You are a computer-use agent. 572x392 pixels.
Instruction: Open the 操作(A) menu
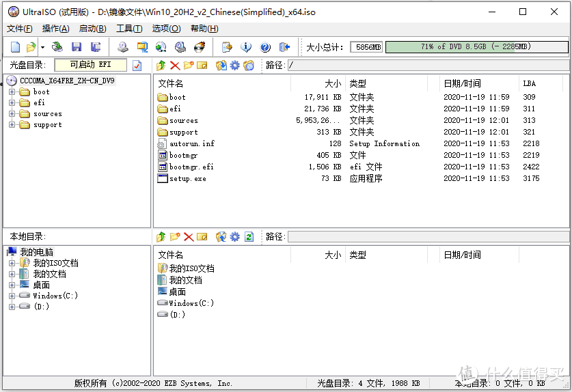(56, 29)
